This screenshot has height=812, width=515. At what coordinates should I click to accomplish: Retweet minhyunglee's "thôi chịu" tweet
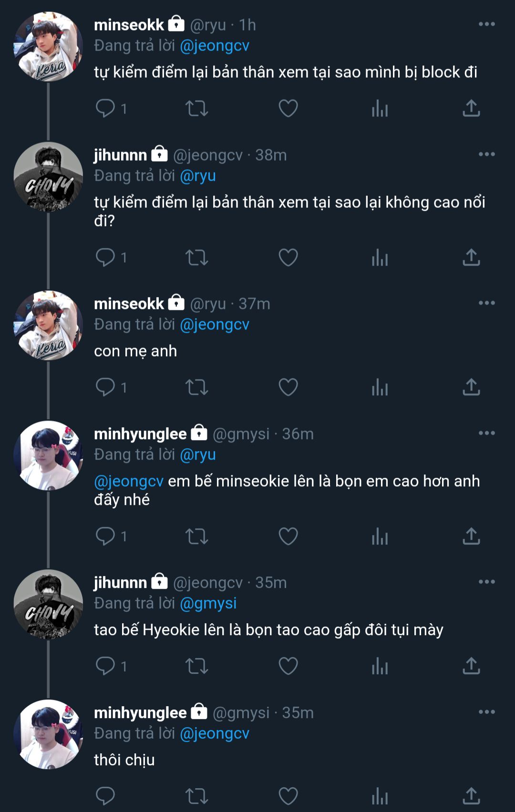[x=196, y=796]
